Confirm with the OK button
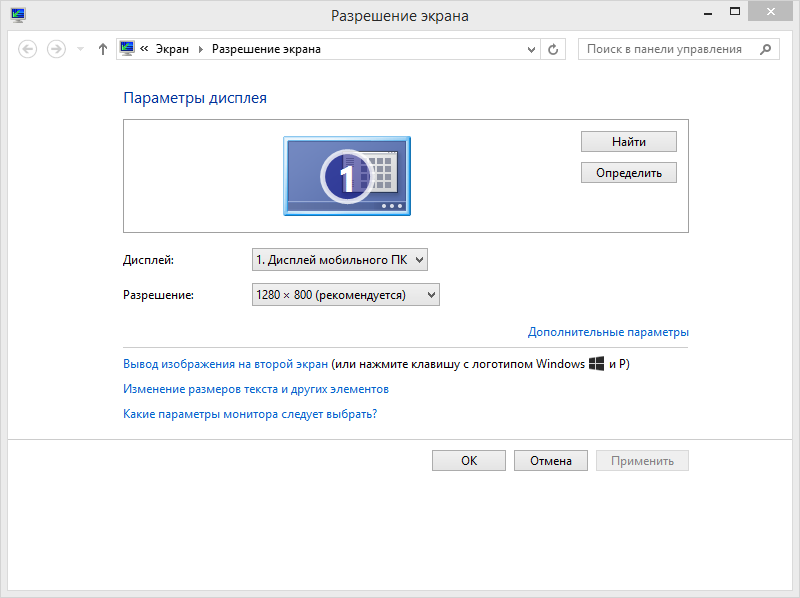800x598 pixels. 469,461
